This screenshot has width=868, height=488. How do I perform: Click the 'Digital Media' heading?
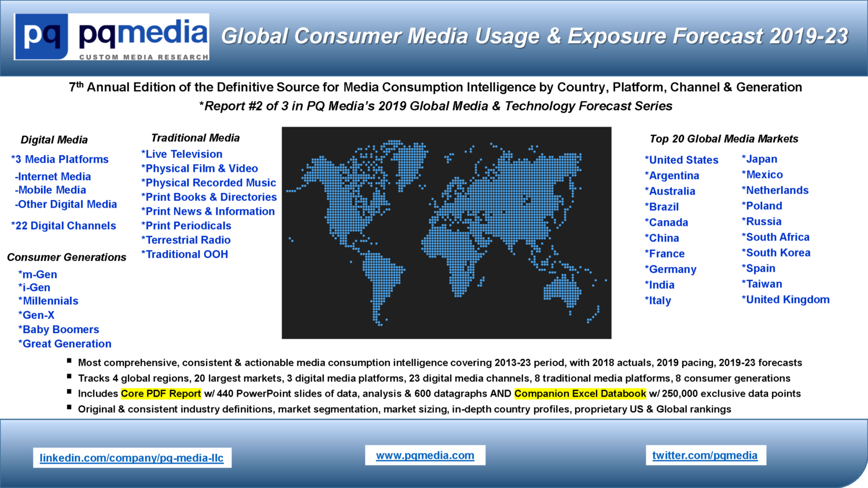tap(54, 140)
